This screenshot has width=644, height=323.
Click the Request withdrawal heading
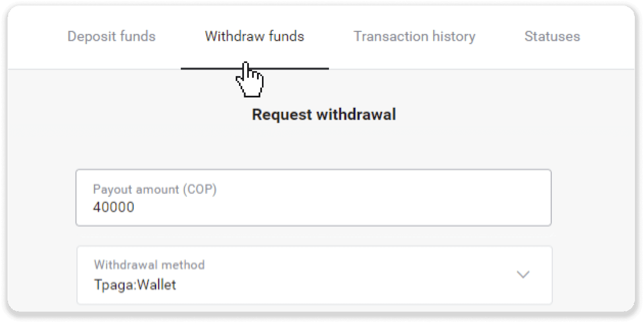(x=323, y=114)
